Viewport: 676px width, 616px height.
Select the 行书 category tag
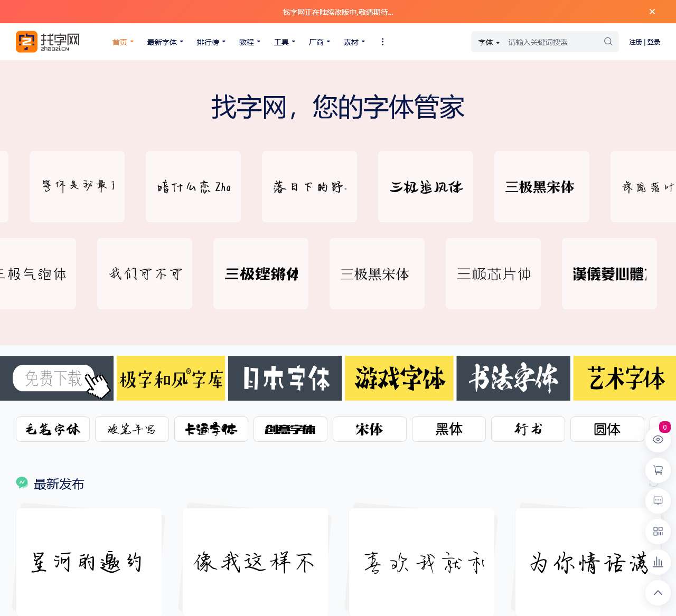click(x=528, y=429)
